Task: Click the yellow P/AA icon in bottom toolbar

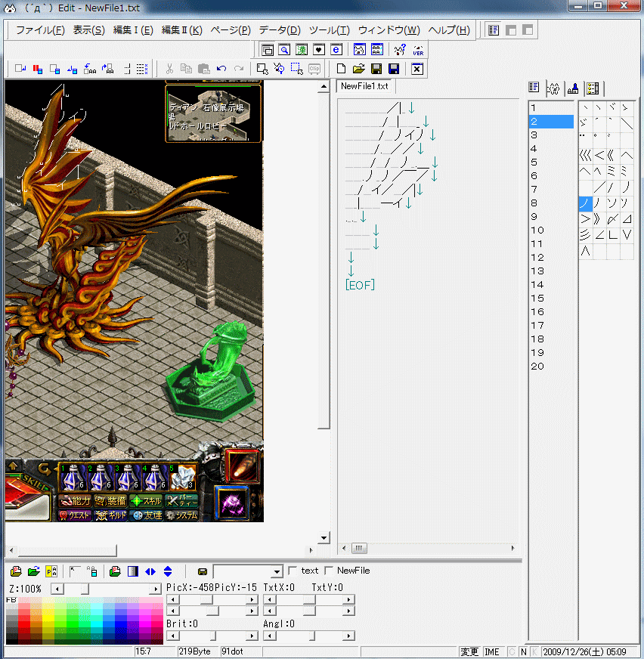Action: coord(51,571)
